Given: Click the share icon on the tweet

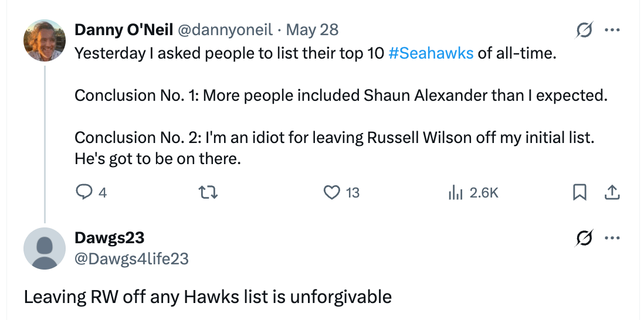Looking at the screenshot, I should [612, 192].
